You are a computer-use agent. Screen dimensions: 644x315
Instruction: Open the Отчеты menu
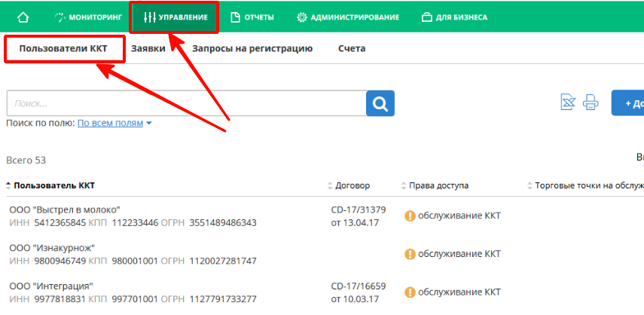pos(252,17)
